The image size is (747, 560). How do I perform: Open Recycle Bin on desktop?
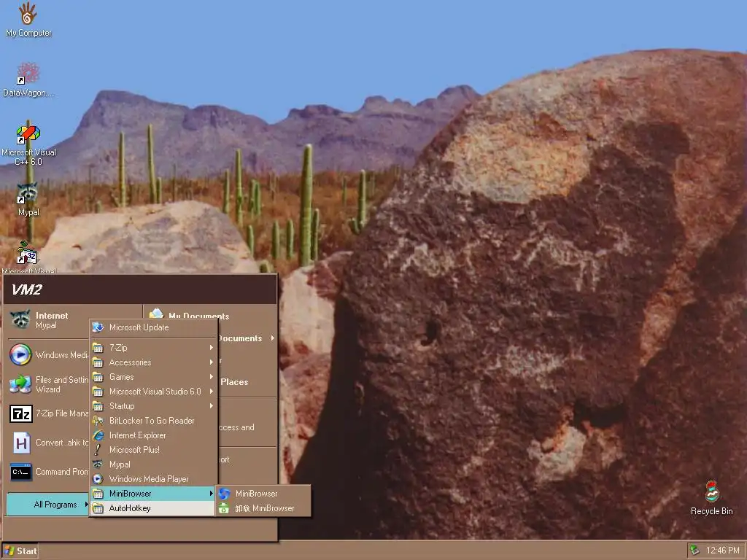[x=712, y=492]
